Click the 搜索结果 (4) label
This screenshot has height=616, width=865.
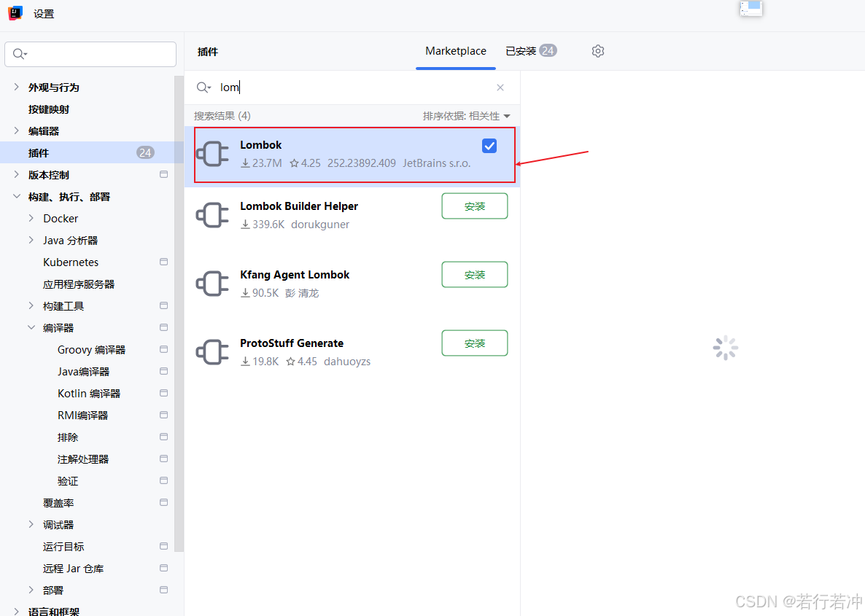[x=222, y=116]
